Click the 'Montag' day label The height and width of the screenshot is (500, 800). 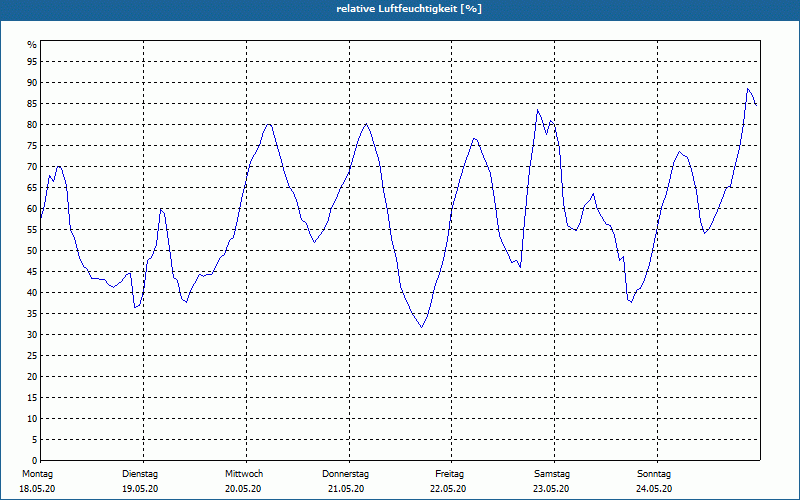tap(37, 474)
